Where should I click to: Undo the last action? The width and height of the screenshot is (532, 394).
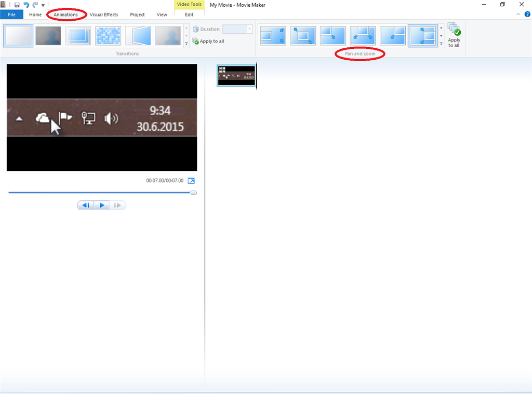[26, 5]
